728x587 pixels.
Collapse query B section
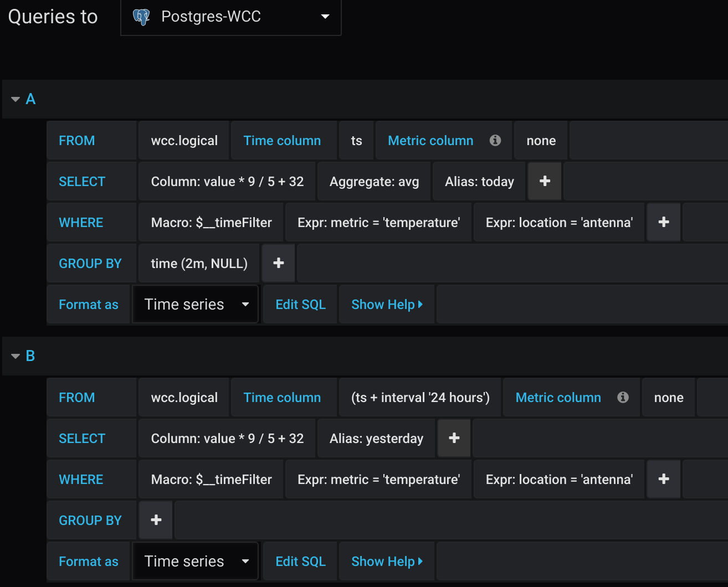coord(16,356)
